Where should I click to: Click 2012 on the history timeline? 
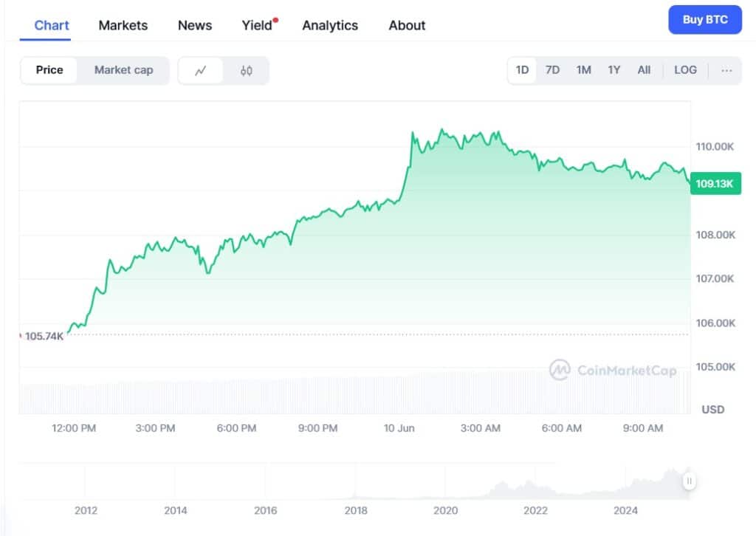point(86,510)
